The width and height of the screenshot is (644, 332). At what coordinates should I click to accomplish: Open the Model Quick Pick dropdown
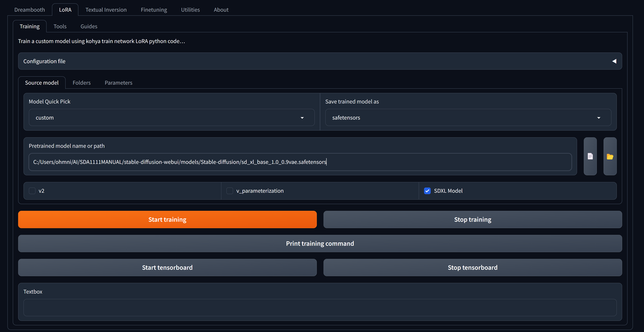click(172, 117)
